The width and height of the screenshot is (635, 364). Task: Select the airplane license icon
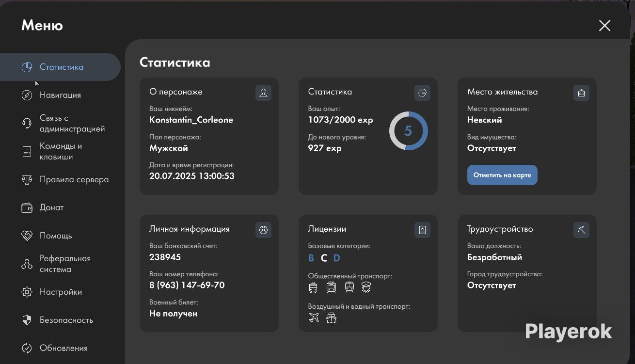[x=314, y=318]
